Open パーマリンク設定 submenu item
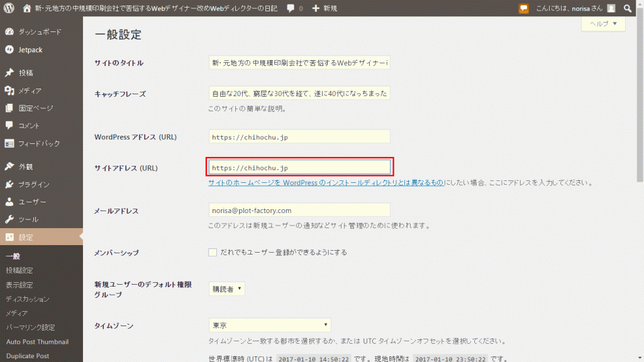The height and width of the screenshot is (362, 644). (30, 327)
